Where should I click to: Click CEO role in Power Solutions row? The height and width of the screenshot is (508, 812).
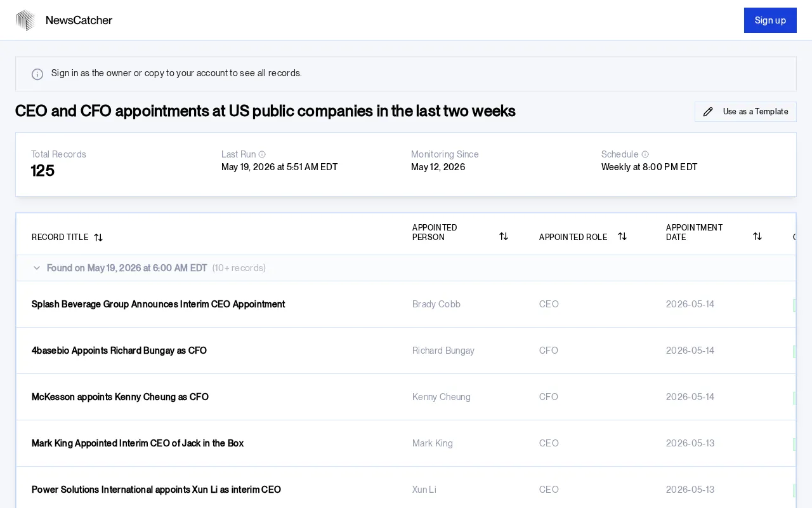[549, 490]
